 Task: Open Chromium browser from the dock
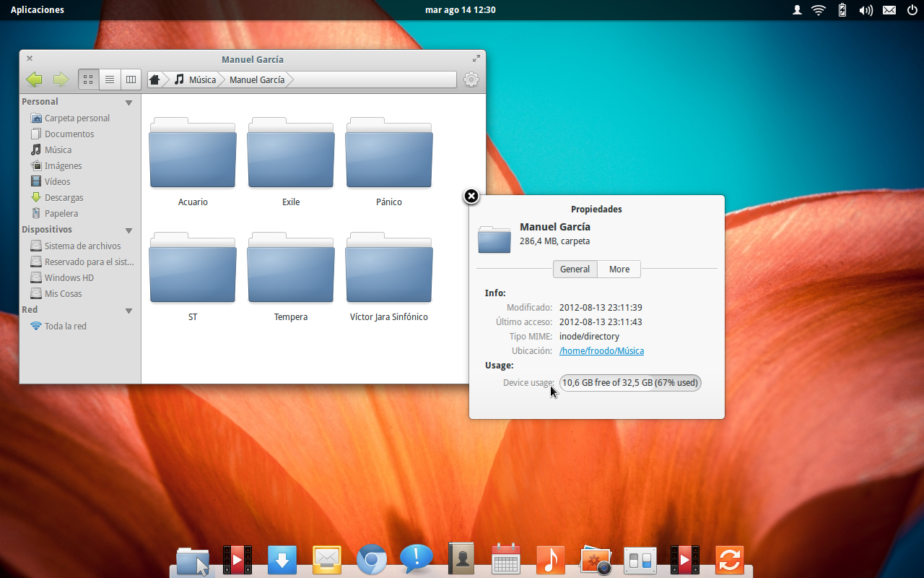371,559
